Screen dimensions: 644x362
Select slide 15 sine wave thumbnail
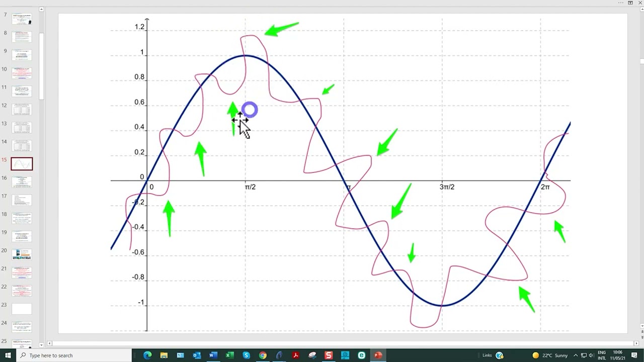coord(22,164)
